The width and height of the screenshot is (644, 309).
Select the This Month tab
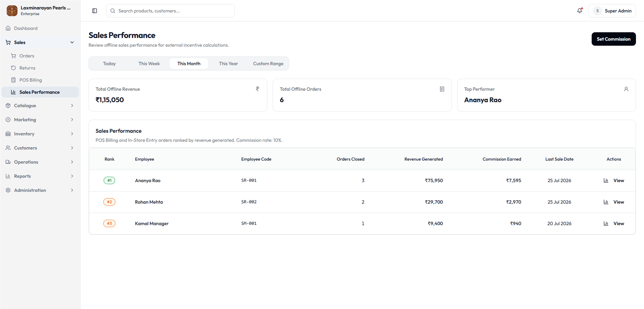click(x=189, y=63)
